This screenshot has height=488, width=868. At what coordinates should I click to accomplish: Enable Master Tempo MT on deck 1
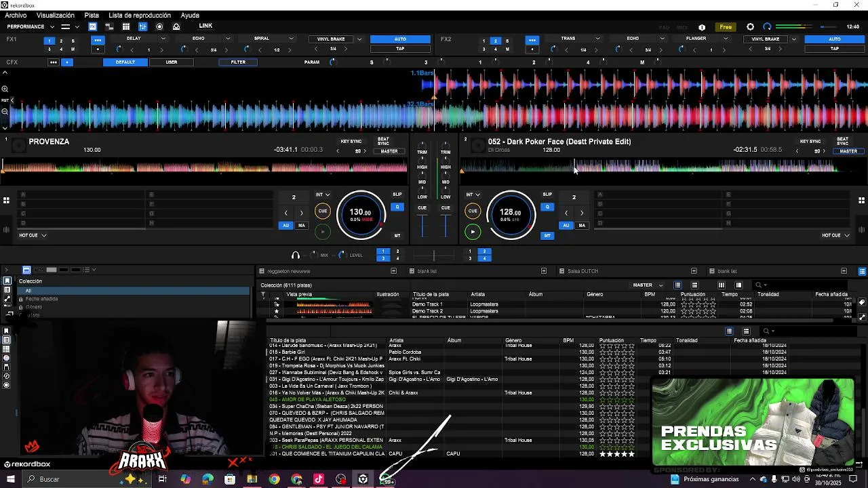tap(397, 236)
